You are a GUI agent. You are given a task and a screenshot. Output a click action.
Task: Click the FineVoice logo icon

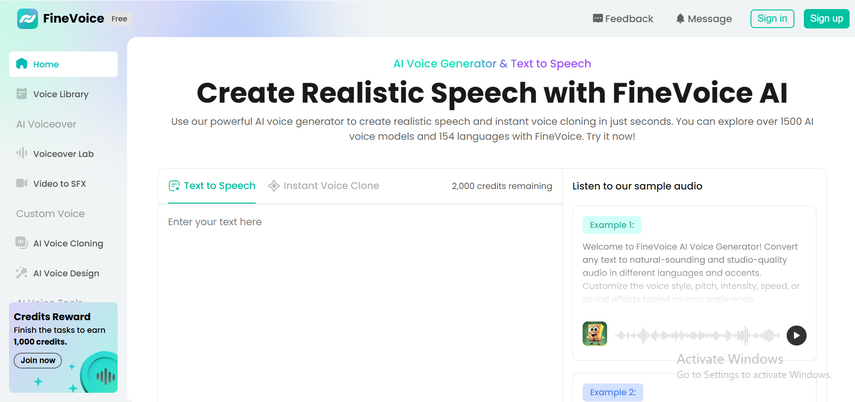coord(27,19)
